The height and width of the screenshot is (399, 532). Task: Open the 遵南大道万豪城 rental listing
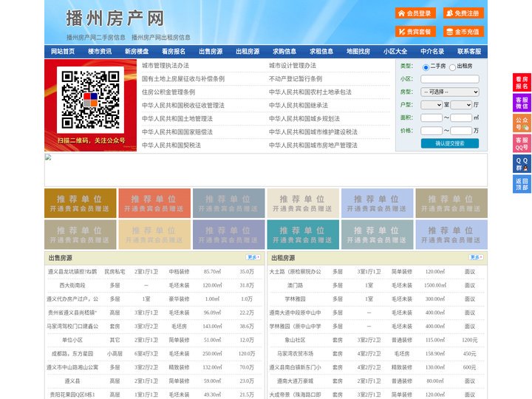(295, 381)
